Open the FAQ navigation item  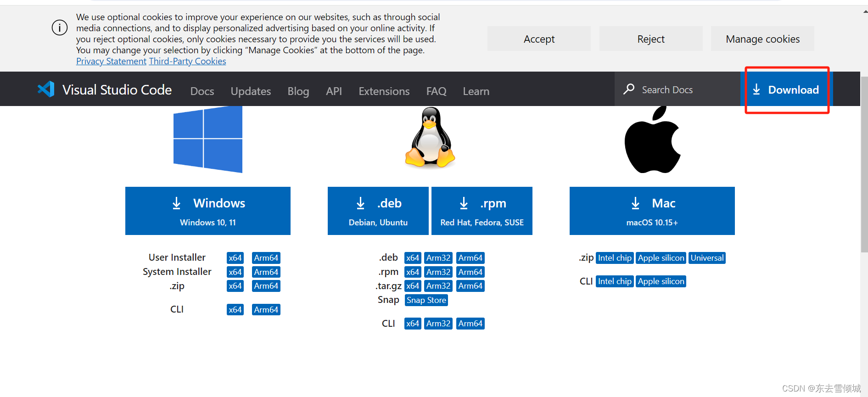tap(436, 91)
